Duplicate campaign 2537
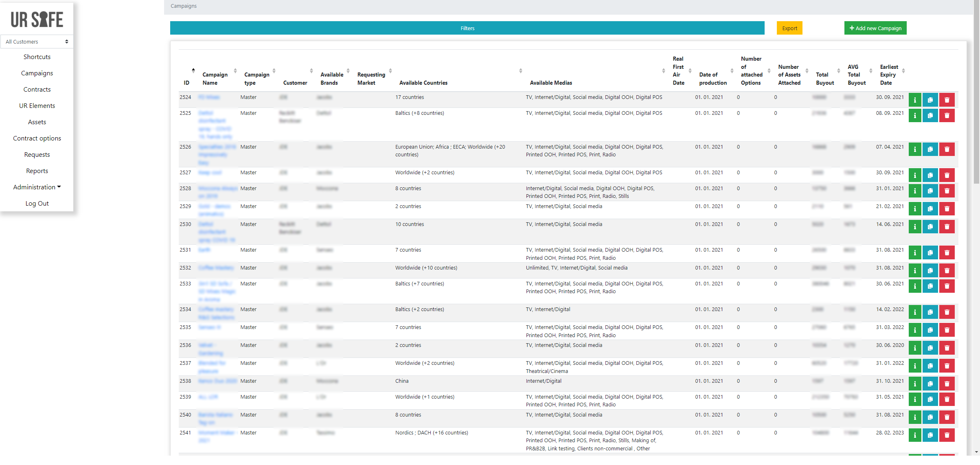Screen dimensions: 980x465 pyautogui.click(x=930, y=366)
